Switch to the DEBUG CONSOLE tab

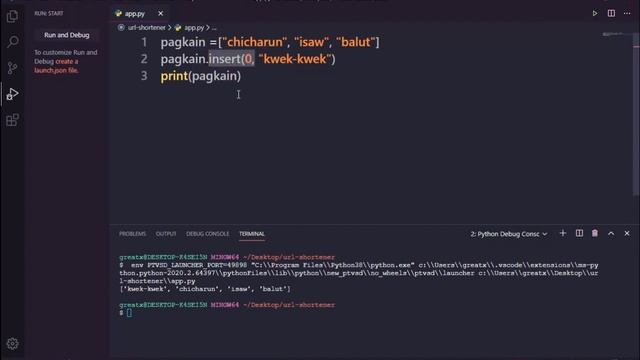pyautogui.click(x=207, y=234)
